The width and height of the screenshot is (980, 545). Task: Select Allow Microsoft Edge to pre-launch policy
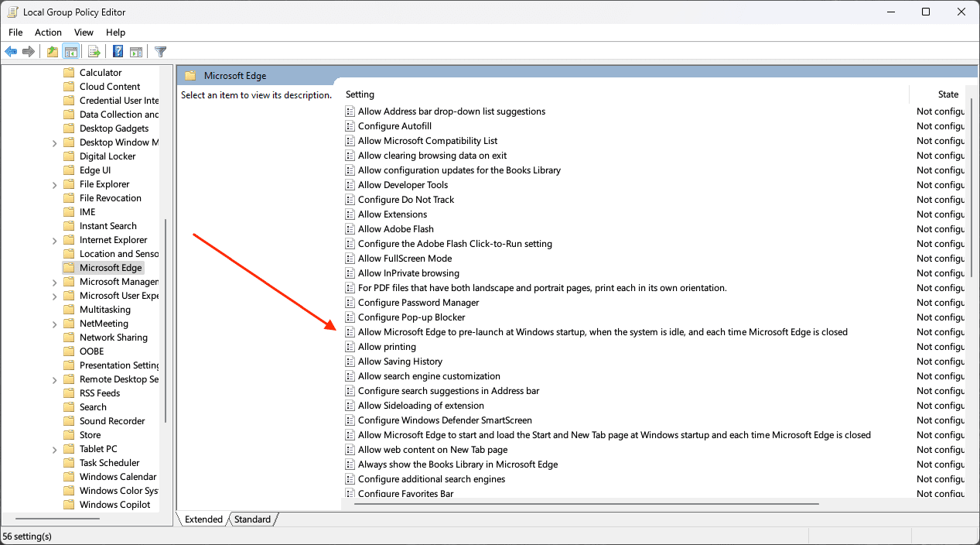pos(603,332)
